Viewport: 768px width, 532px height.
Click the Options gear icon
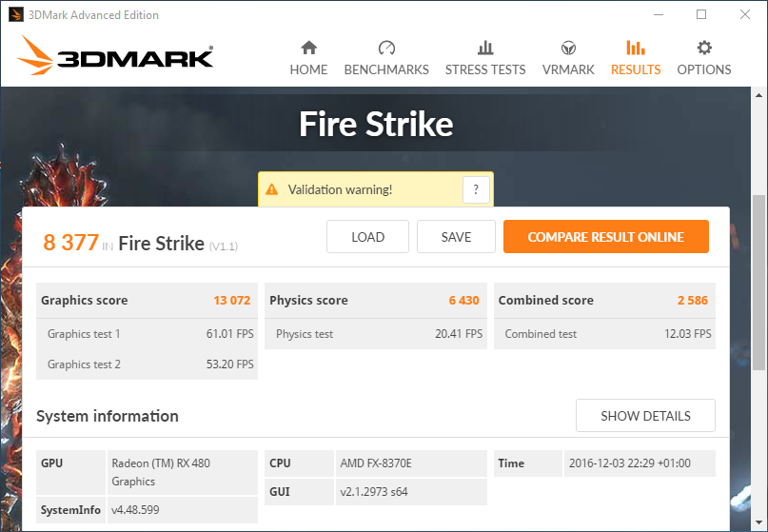pos(704,48)
